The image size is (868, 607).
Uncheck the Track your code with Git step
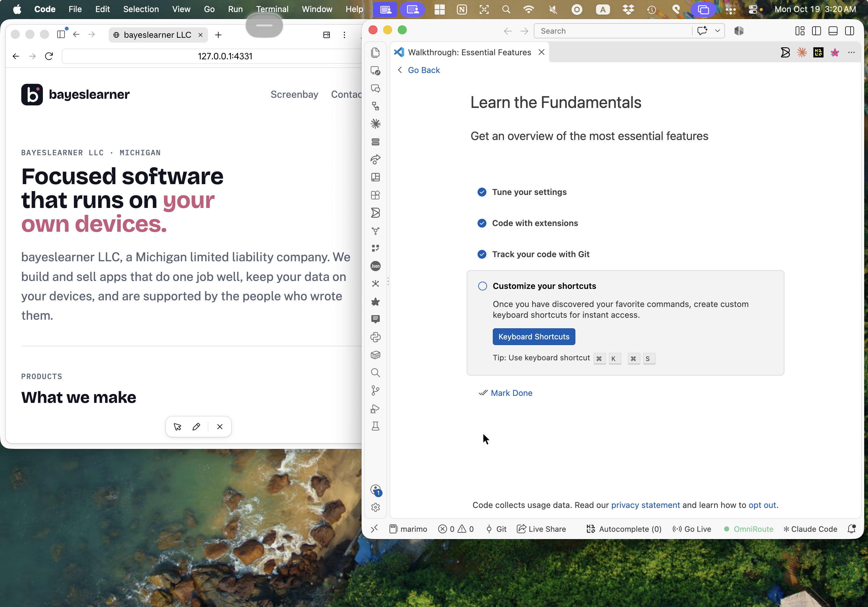point(482,255)
